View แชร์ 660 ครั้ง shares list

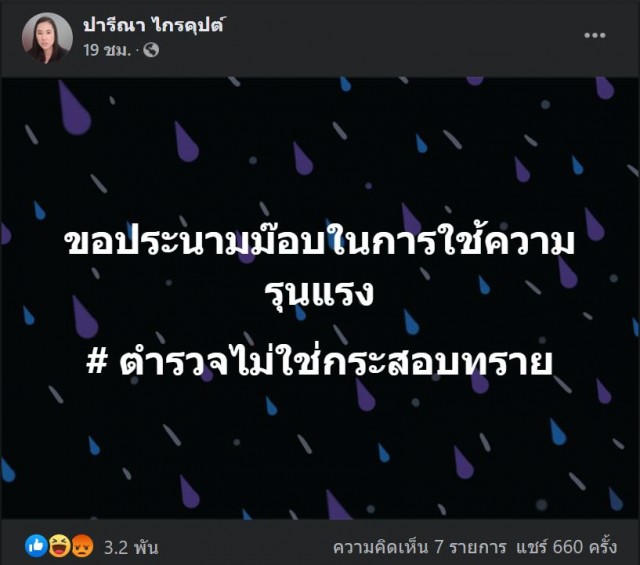[567, 547]
